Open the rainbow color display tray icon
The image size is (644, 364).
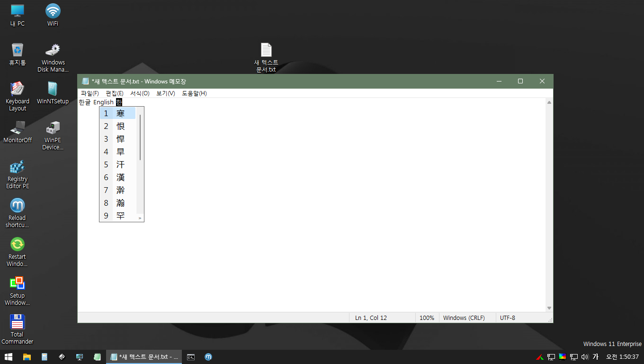click(x=563, y=357)
